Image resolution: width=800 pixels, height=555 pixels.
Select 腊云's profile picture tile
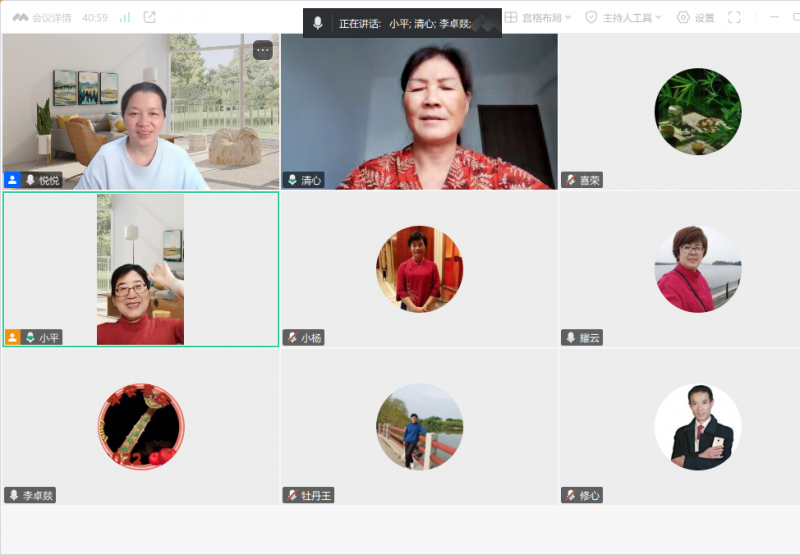coord(698,268)
